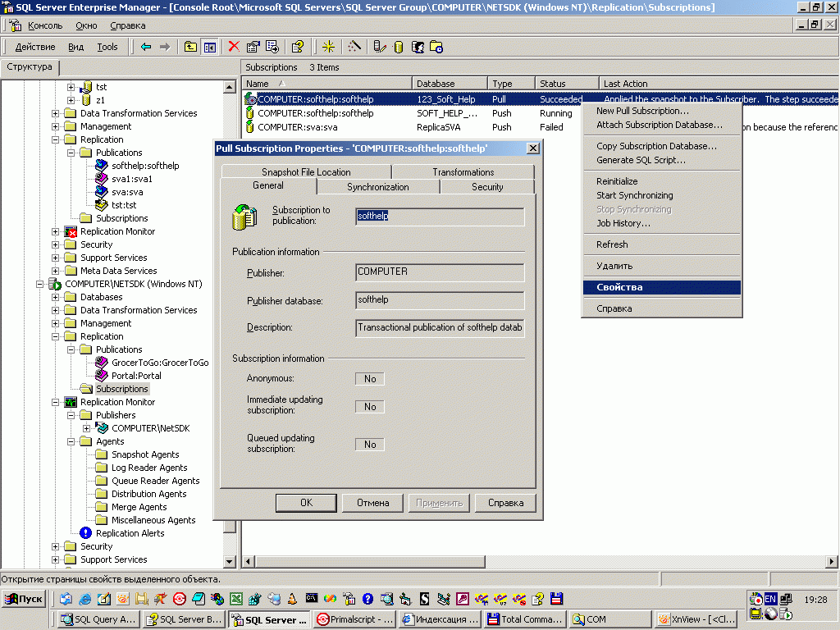Viewport: 840px width, 630px height.
Task: Click the Excel quick launch icon
Action: [236, 599]
